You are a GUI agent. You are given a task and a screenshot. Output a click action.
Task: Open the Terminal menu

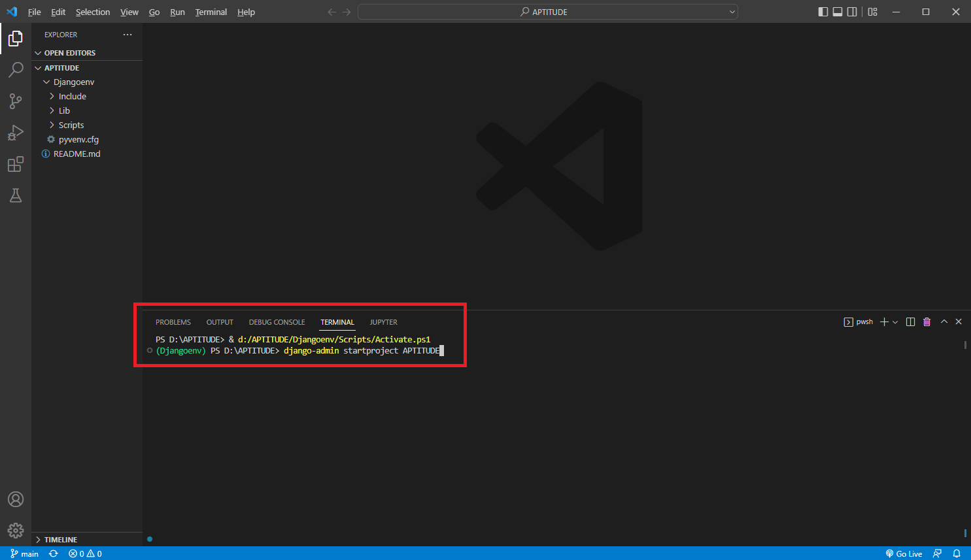(x=211, y=12)
